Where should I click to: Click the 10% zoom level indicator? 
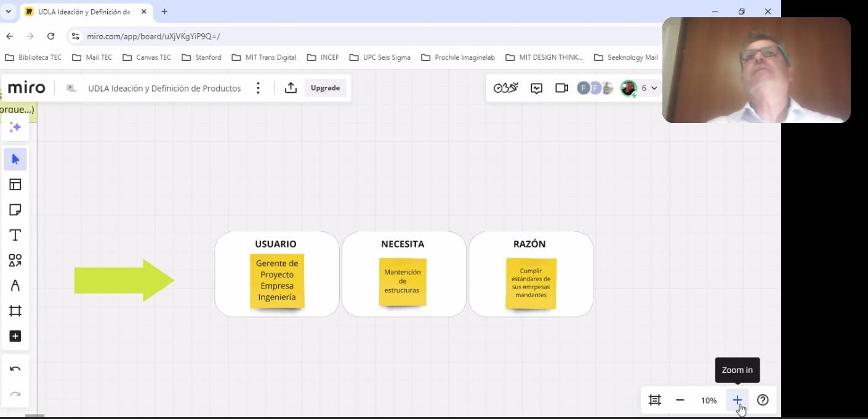tap(709, 401)
